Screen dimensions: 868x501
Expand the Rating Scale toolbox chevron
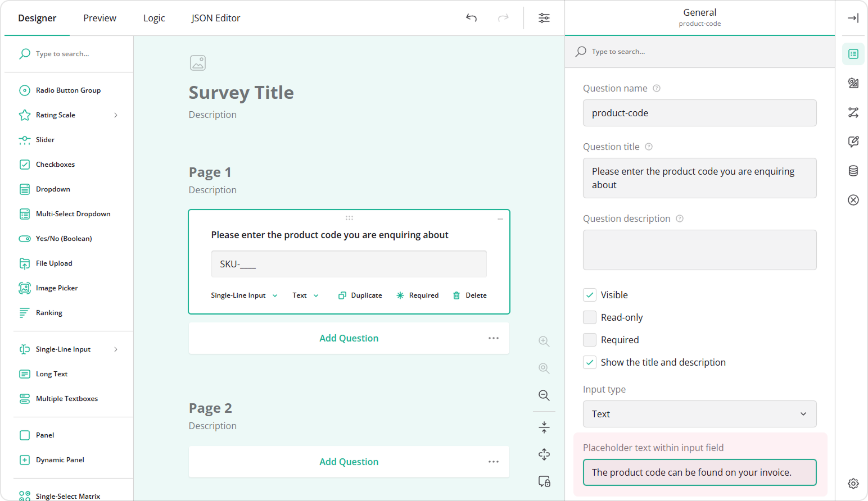[x=115, y=115]
